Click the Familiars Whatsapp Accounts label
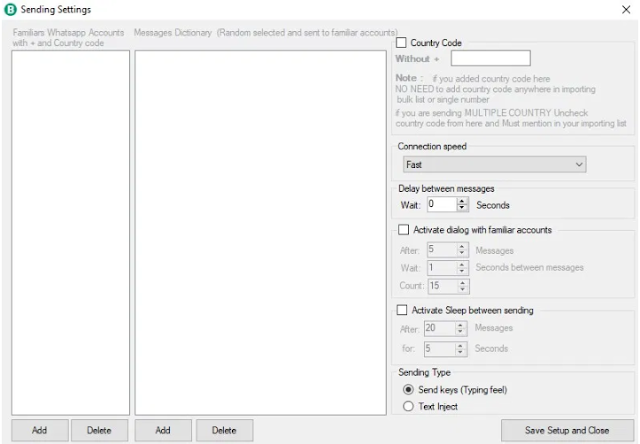 tap(68, 38)
